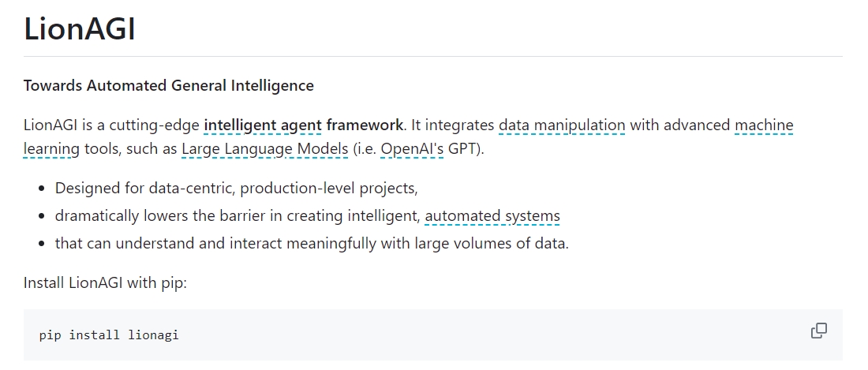Viewport: 868px width, 370px height.
Task: Click the bold "intelligent agent framework" link
Action: point(304,125)
